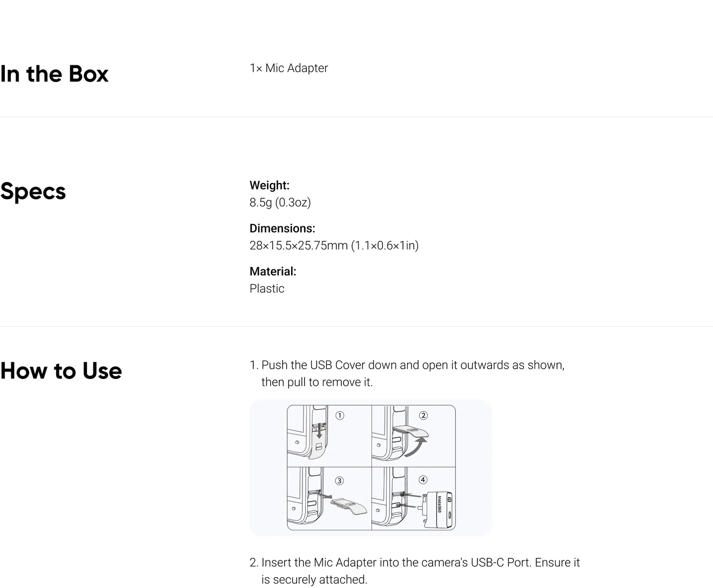
Task: Click the 'How to Use' heading
Action: (x=61, y=371)
